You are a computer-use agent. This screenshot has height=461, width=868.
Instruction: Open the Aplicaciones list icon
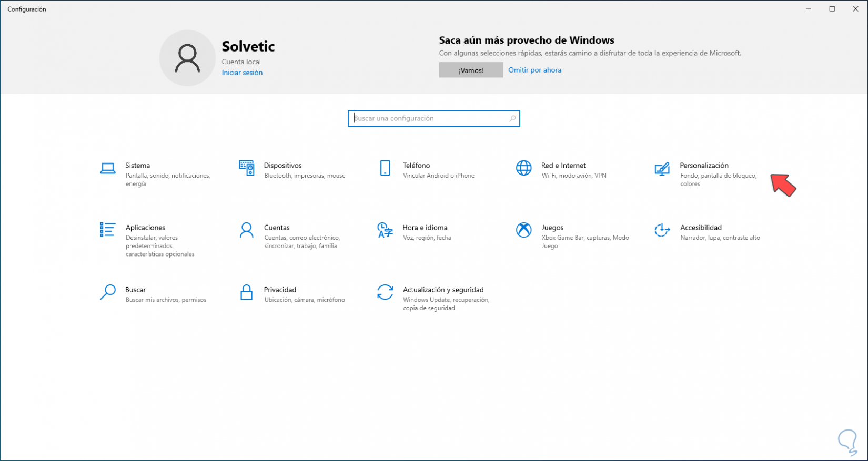(108, 230)
